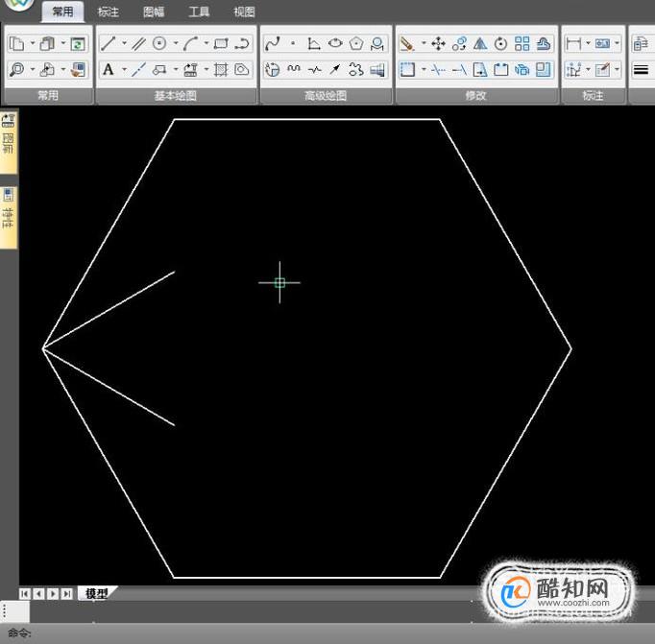The image size is (655, 644).
Task: Expand the Text tool dropdown arrow
Action: click(124, 69)
